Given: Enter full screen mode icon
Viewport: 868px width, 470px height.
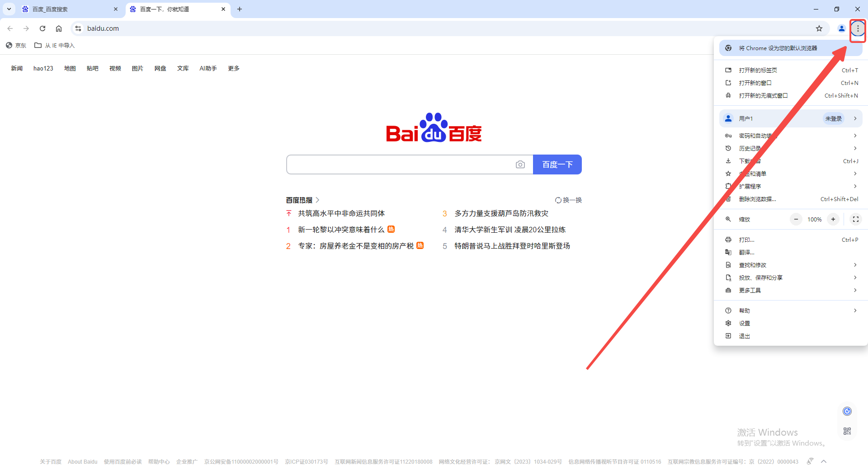Looking at the screenshot, I should [x=855, y=219].
